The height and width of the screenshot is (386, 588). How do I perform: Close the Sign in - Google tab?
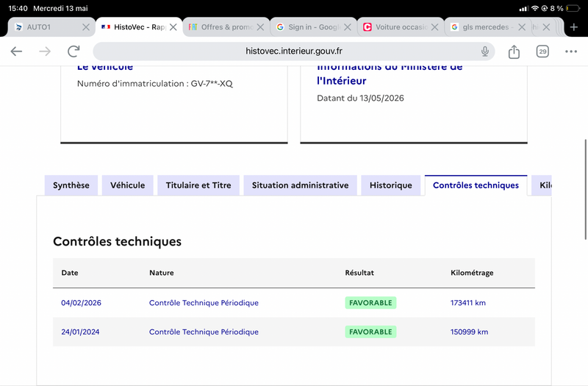348,27
